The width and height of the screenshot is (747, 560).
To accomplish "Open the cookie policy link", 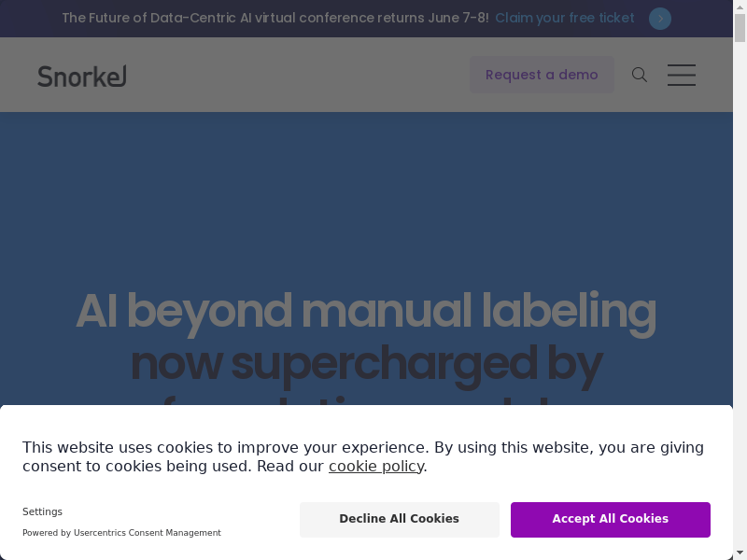I will pyautogui.click(x=376, y=466).
